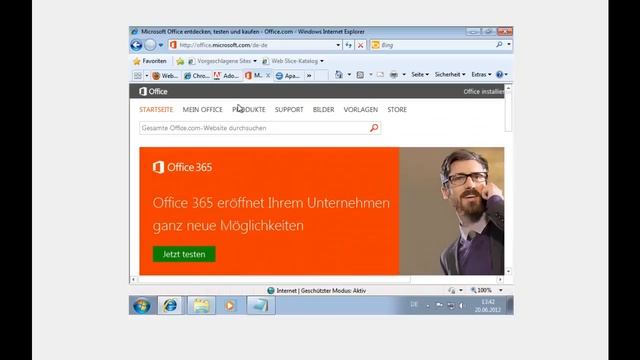
Task: Expand the address bar URL history dropdown
Action: pos(338,45)
